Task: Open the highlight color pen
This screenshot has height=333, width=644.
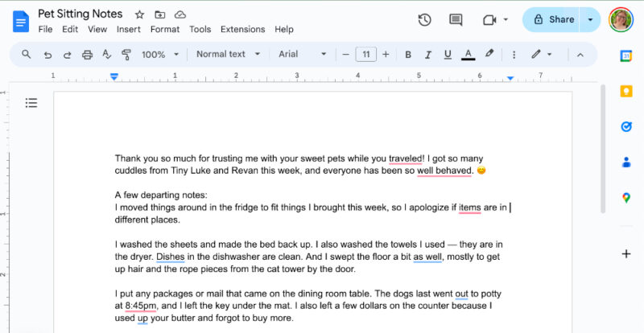Action: click(489, 54)
